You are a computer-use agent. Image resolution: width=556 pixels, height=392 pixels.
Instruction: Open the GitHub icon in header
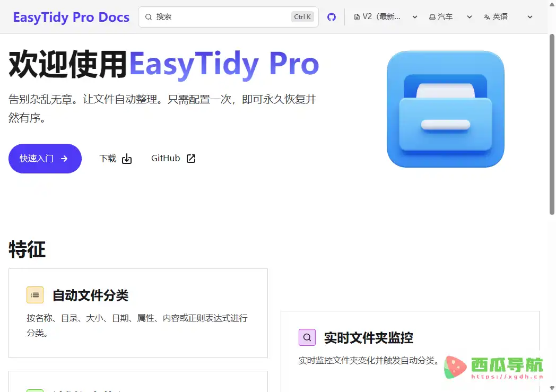click(x=331, y=17)
